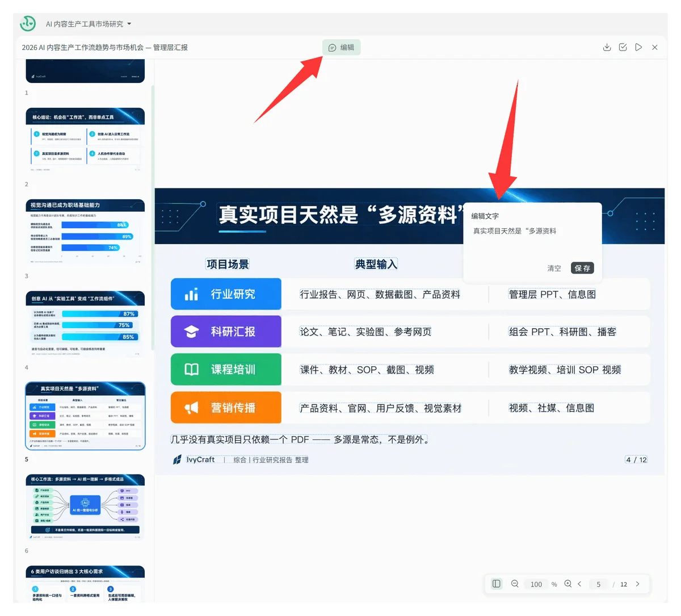Click the current page number field showing 5
681x616 pixels.
(598, 584)
